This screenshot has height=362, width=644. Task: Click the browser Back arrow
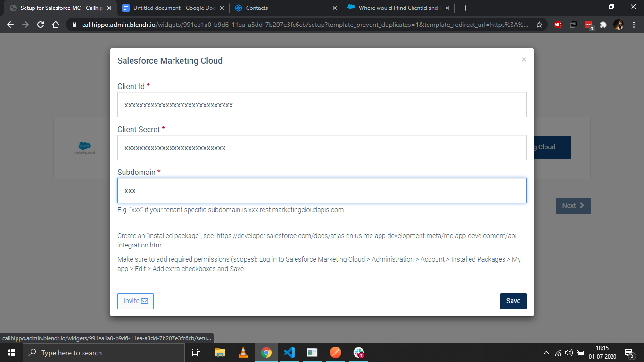tap(10, 25)
